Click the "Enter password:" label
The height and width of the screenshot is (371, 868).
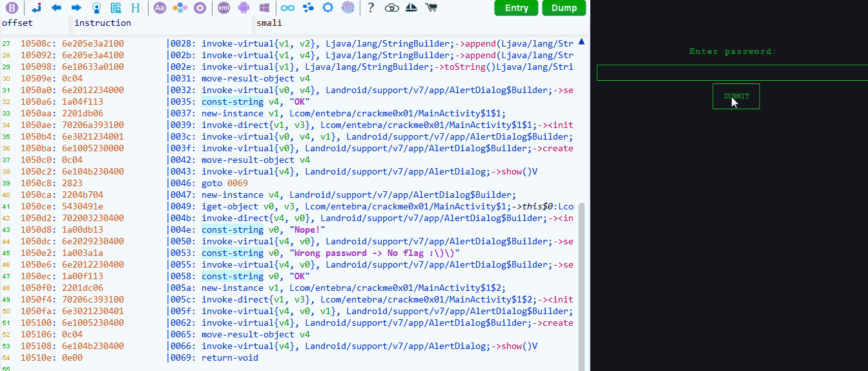click(733, 52)
